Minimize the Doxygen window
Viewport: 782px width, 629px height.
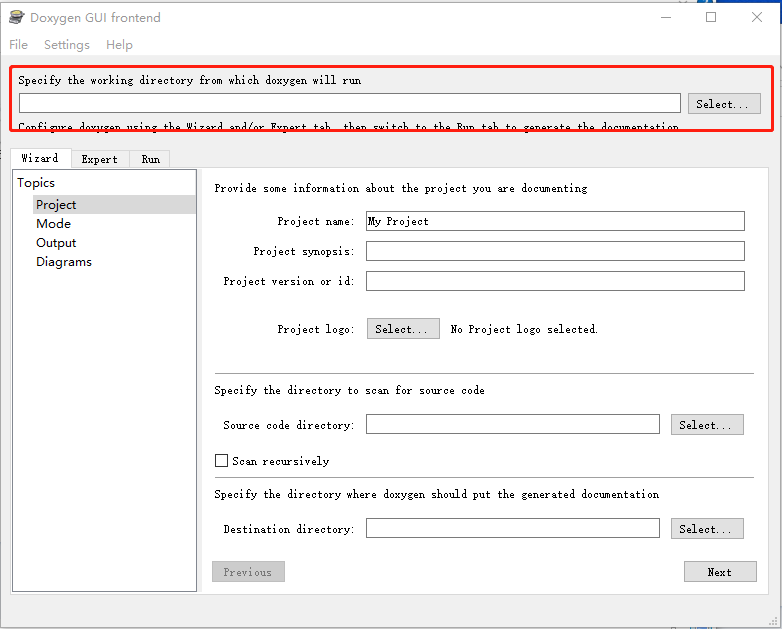[x=666, y=17]
